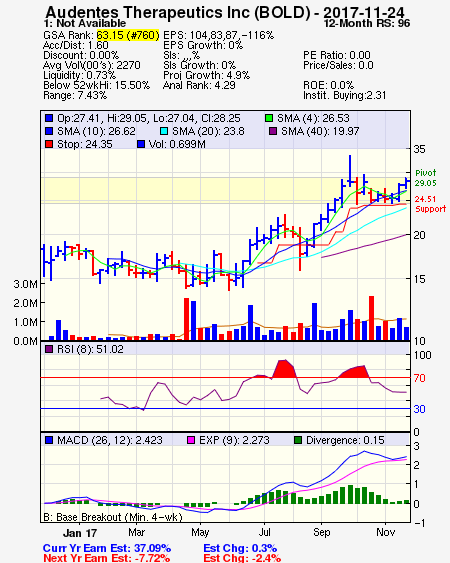Click the blue OHLC legend swatch
450x563 pixels.
49,118
